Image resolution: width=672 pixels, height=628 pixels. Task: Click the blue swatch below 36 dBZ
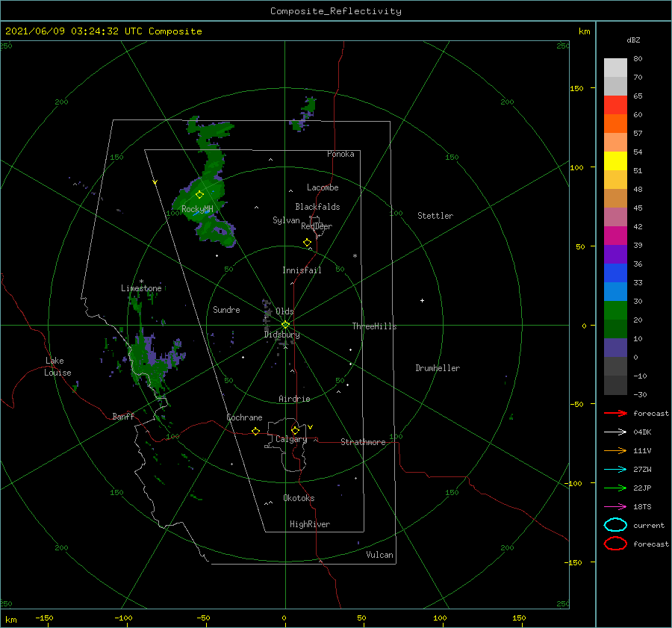coord(615,273)
